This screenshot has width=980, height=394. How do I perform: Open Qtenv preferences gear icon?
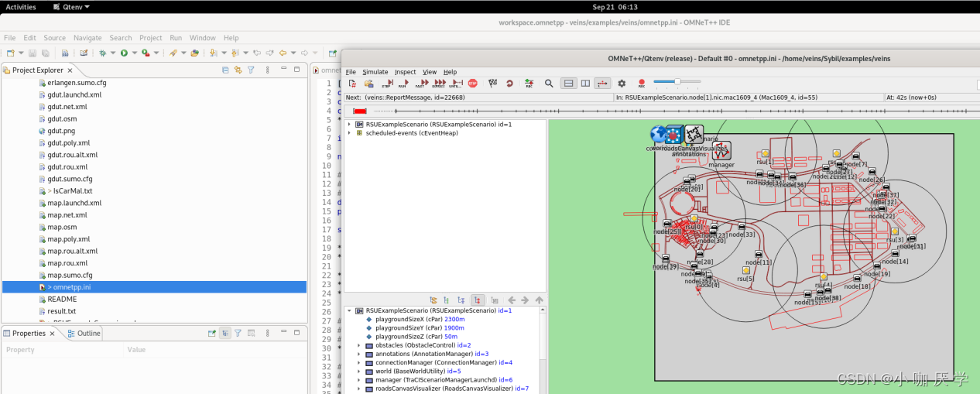click(x=622, y=84)
